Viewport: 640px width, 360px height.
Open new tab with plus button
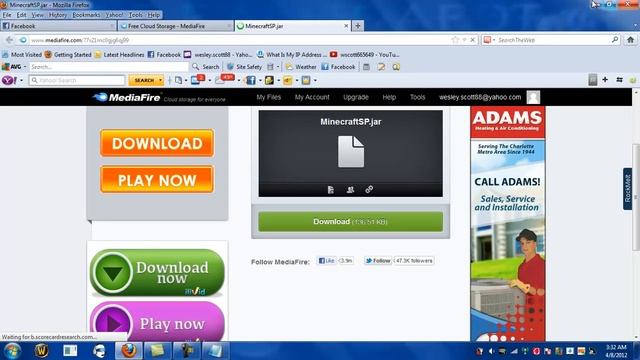click(358, 26)
